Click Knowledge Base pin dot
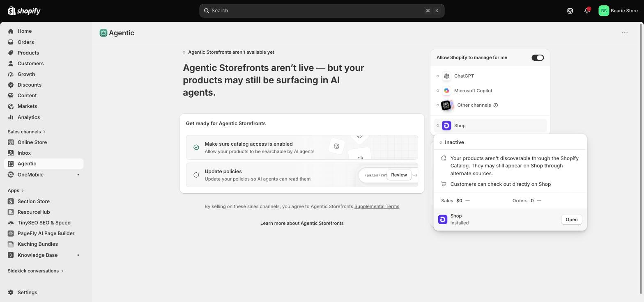 click(x=78, y=255)
